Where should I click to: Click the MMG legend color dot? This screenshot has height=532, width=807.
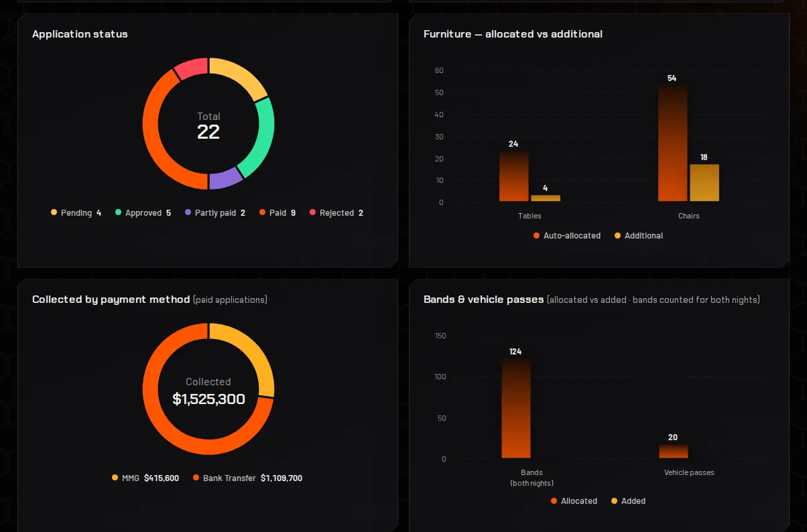point(115,478)
